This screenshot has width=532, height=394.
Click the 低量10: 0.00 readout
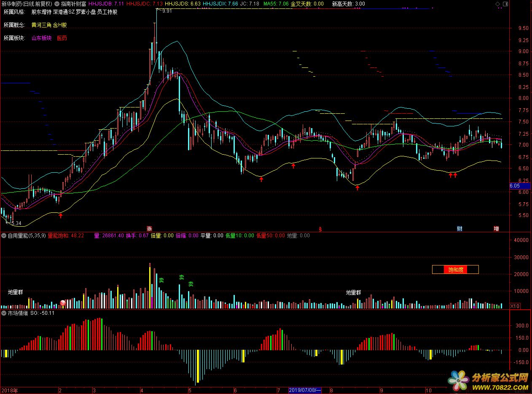click(240, 236)
